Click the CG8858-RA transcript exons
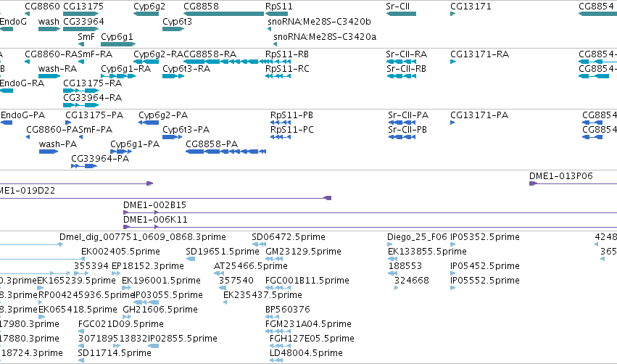Viewport: 617px width, 364px height. tap(223, 62)
